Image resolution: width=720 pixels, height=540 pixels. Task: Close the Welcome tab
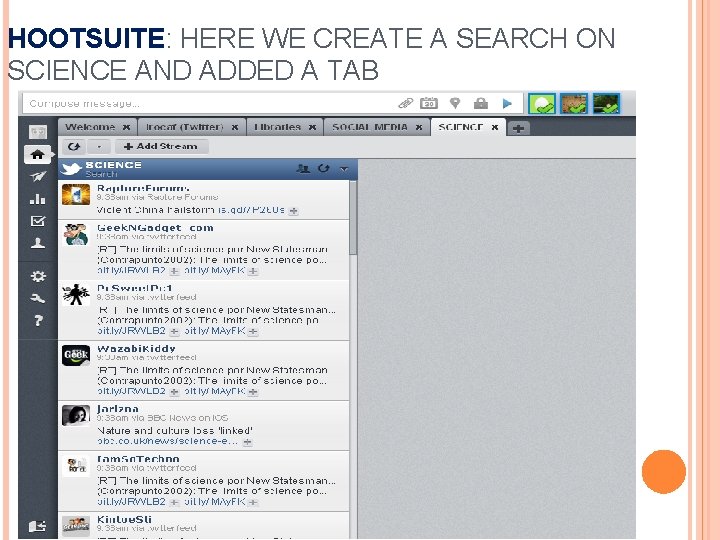(126, 128)
